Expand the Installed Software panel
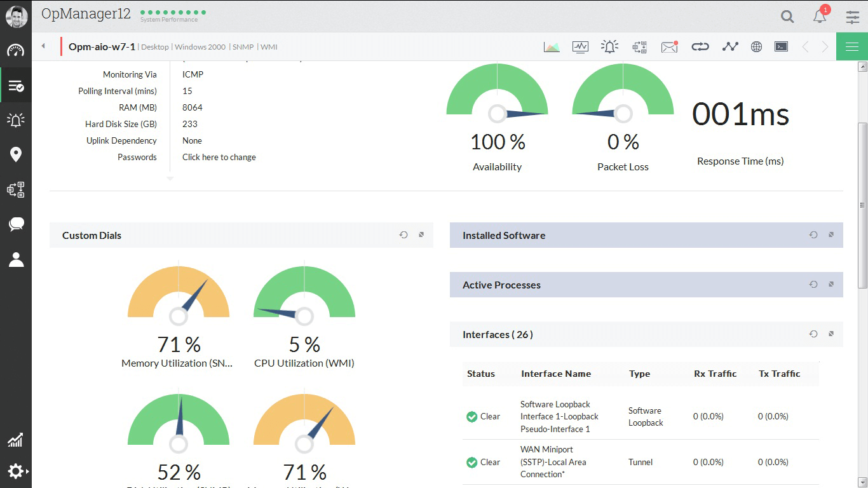This screenshot has width=868, height=488. 831,235
